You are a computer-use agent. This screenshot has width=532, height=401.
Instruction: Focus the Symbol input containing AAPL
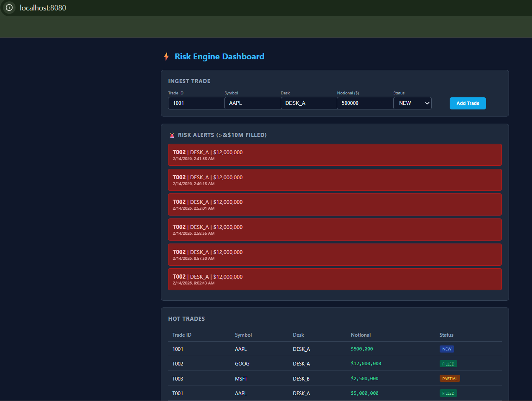tap(252, 103)
